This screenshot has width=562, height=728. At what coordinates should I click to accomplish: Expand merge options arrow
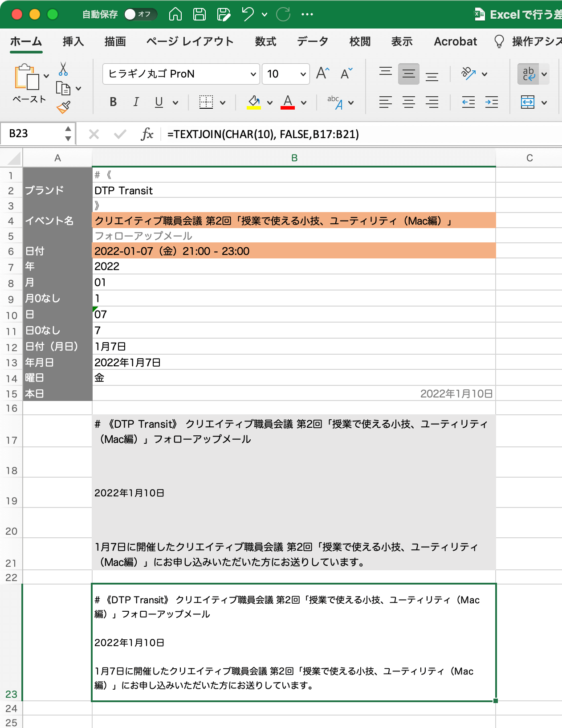tap(544, 102)
